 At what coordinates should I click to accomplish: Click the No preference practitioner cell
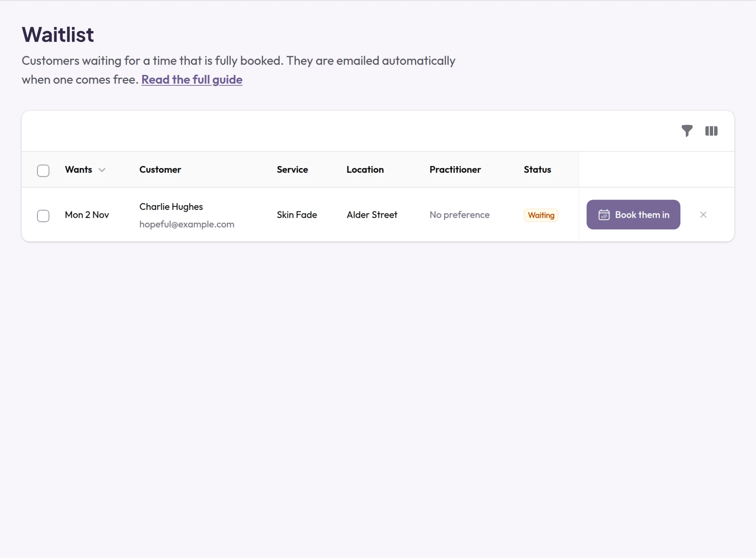point(459,215)
